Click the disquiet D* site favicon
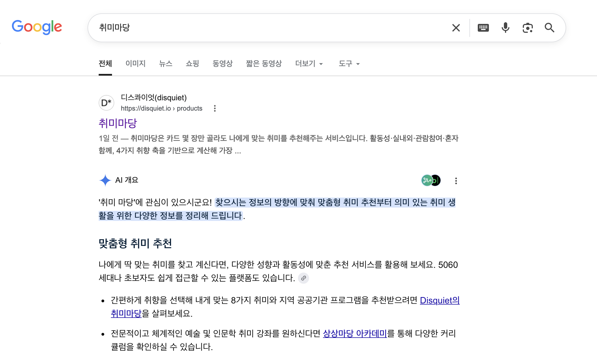The height and width of the screenshot is (364, 597). pyautogui.click(x=106, y=103)
